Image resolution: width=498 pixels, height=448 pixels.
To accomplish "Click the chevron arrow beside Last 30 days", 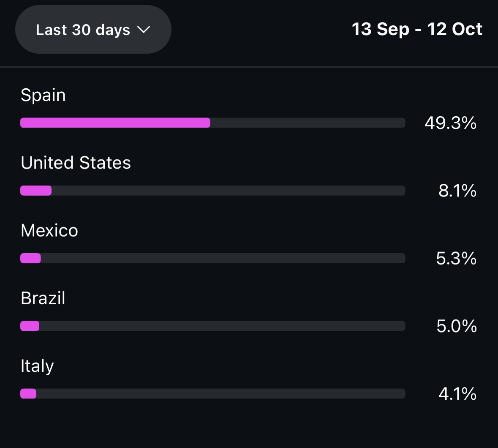I will (144, 30).
